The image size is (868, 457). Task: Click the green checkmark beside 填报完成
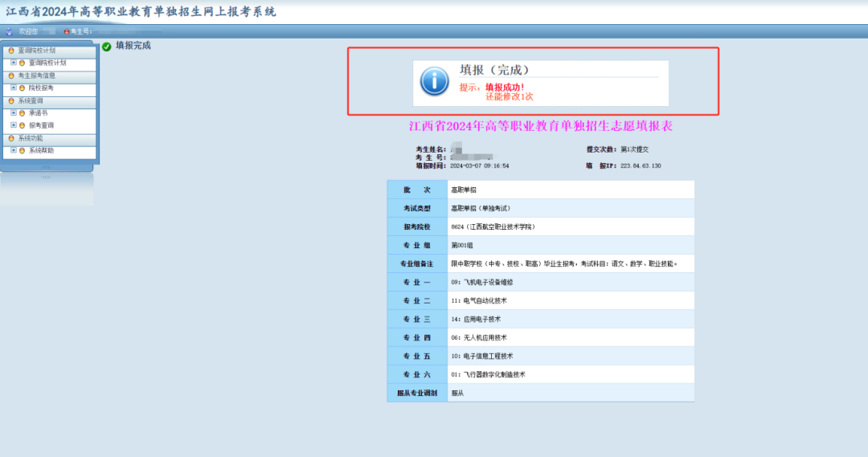107,47
